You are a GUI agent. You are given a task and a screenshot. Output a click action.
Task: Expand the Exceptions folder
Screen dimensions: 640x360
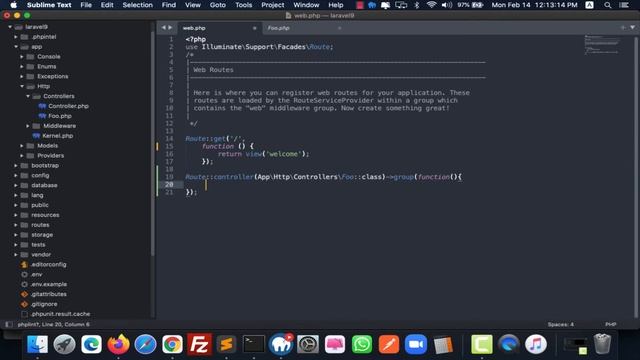(22, 76)
